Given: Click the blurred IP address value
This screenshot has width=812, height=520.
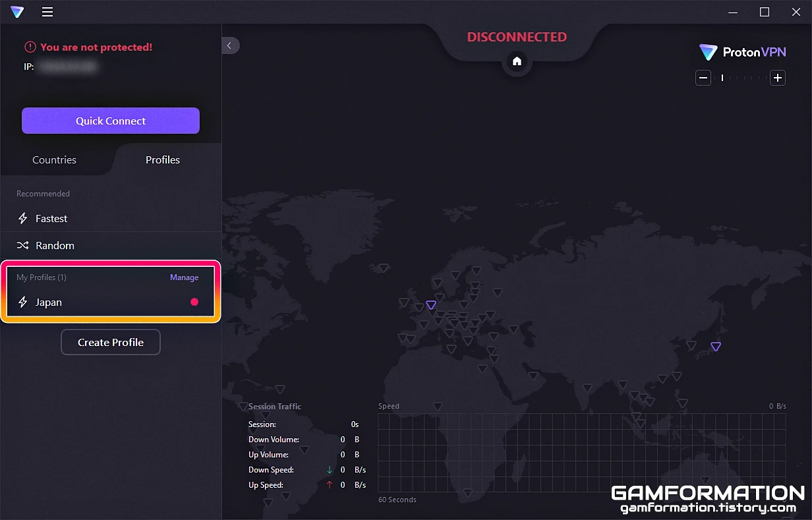Looking at the screenshot, I should [67, 67].
